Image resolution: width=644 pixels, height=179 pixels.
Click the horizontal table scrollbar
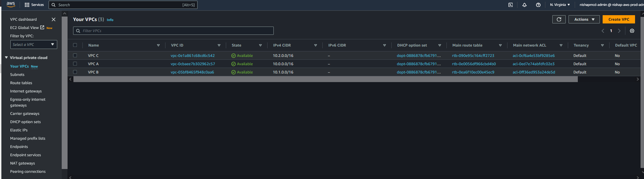(x=325, y=79)
